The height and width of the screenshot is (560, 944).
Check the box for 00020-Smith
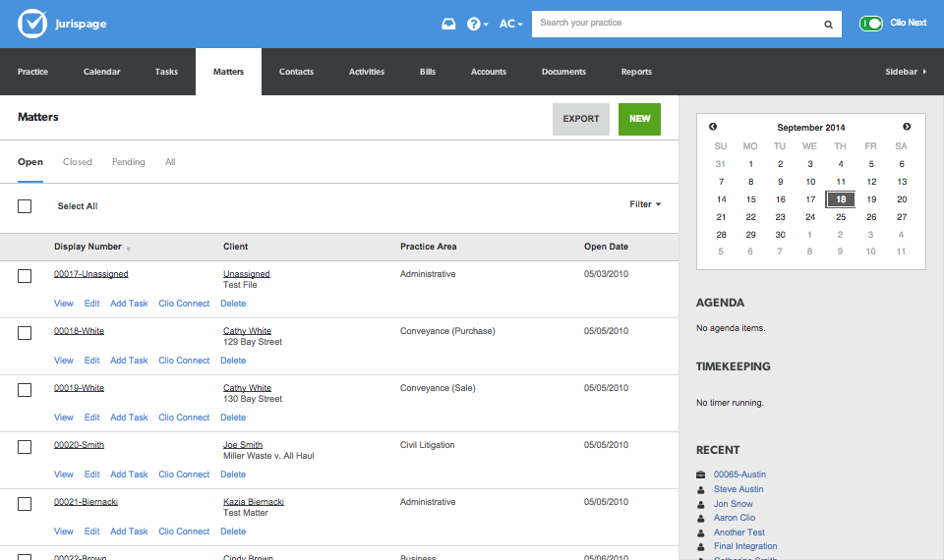[25, 448]
